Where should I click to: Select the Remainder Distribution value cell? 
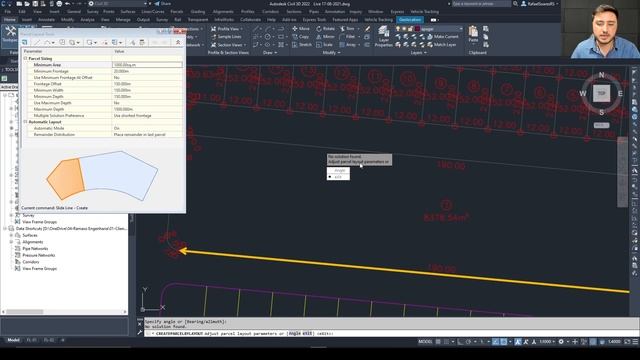pyautogui.click(x=148, y=134)
